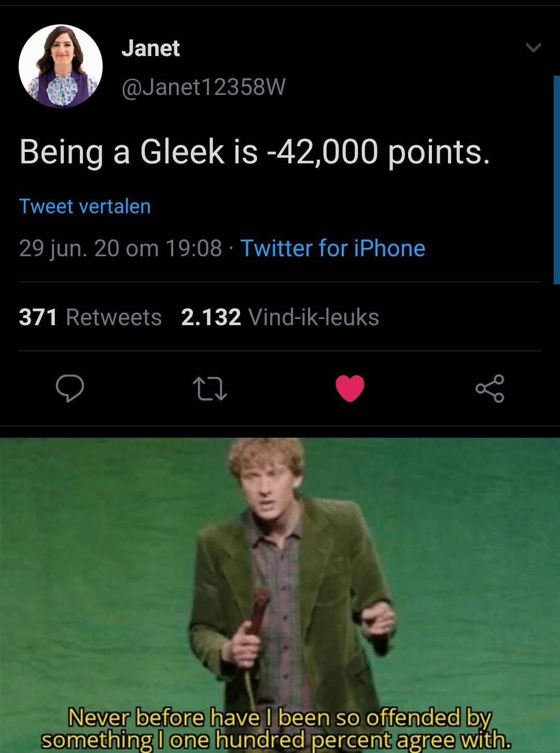View the 2.132 Vind-ik-leuks list
The width and height of the screenshot is (560, 753).
[280, 317]
